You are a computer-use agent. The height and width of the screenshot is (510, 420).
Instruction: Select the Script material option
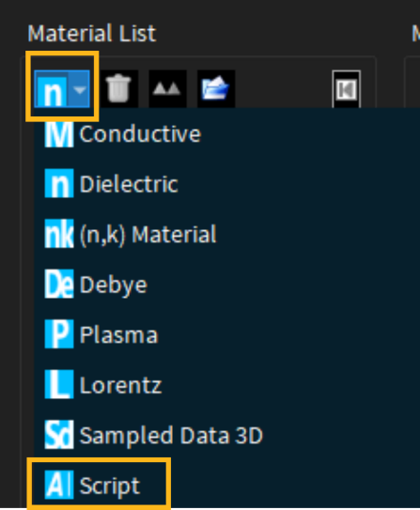click(x=92, y=485)
